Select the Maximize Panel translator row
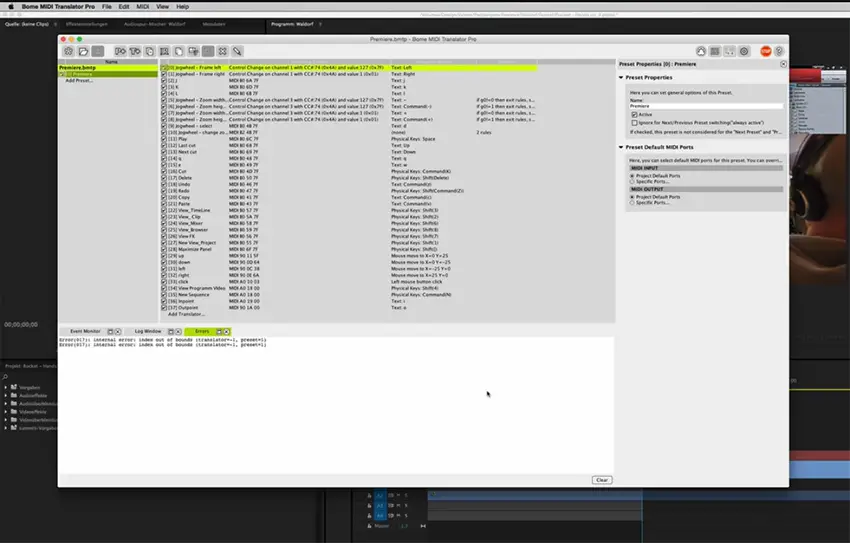 (349, 249)
